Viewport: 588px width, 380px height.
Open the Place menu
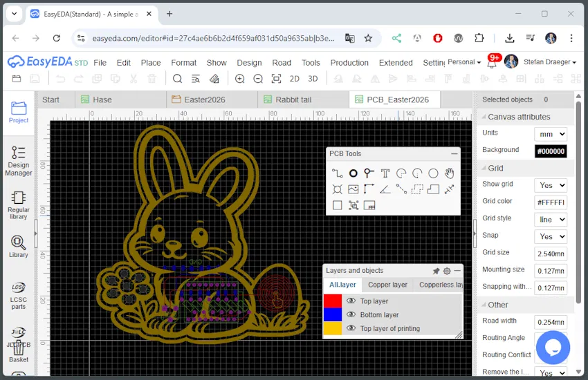click(x=151, y=62)
